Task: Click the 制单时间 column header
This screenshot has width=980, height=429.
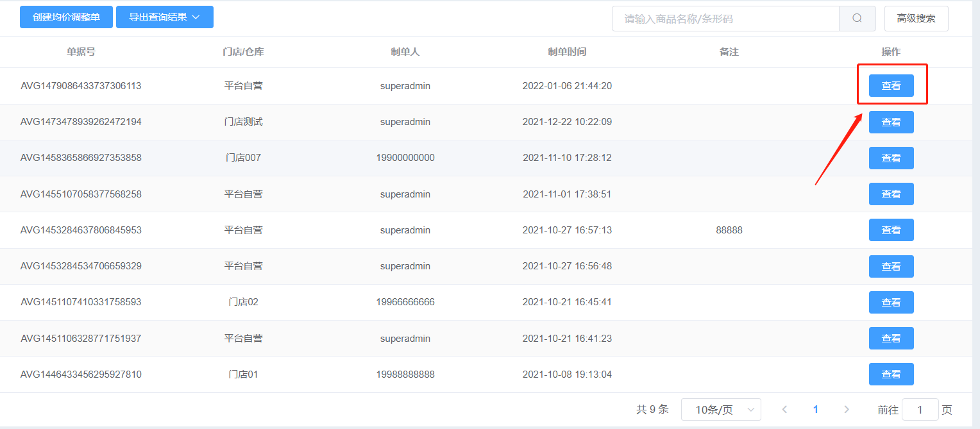Action: [567, 52]
